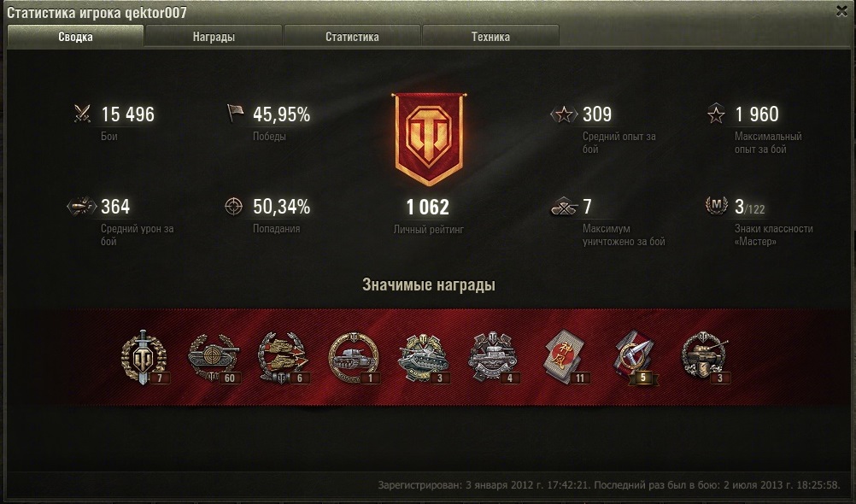Click the sword shield medal with count 7

pos(144,358)
